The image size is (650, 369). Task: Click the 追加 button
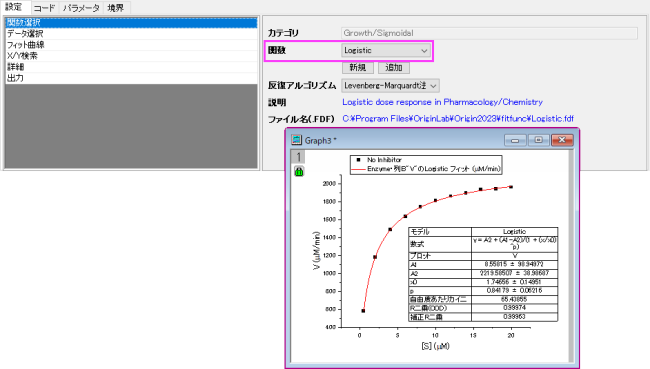tap(394, 67)
